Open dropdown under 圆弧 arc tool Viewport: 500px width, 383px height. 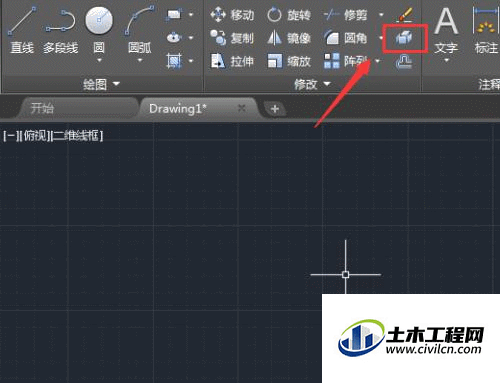[140, 61]
